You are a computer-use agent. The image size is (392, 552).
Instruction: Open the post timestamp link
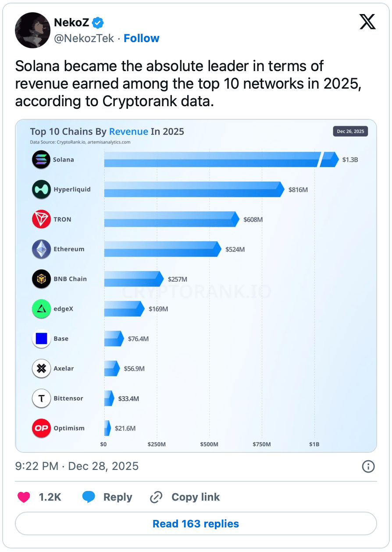(x=77, y=466)
